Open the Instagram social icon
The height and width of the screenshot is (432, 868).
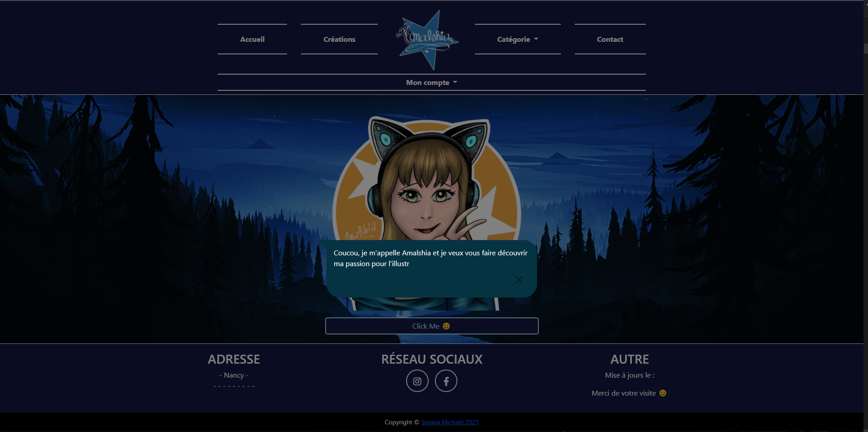point(417,381)
